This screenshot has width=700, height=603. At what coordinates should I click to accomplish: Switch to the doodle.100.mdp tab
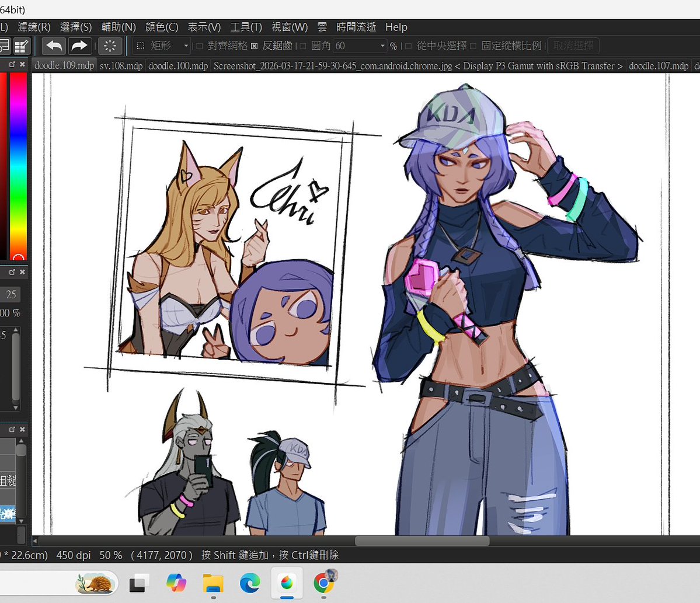178,65
